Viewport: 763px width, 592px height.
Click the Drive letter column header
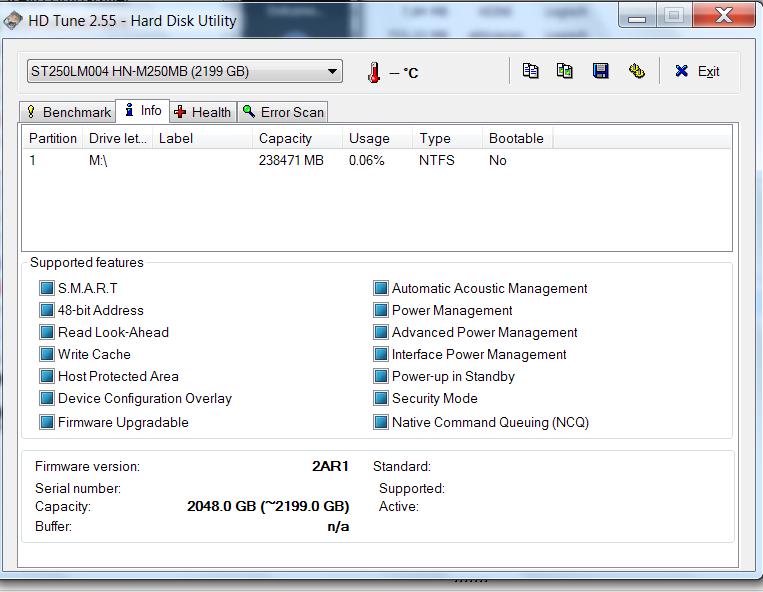[117, 138]
